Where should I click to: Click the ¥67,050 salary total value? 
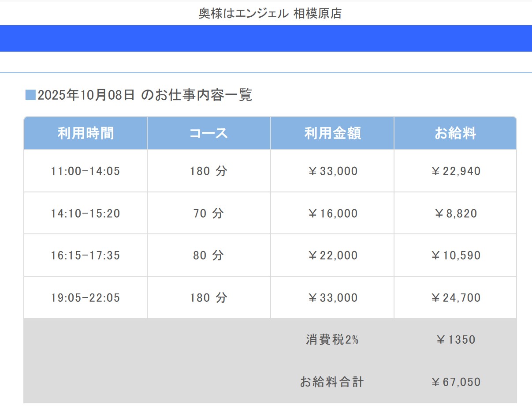455,382
